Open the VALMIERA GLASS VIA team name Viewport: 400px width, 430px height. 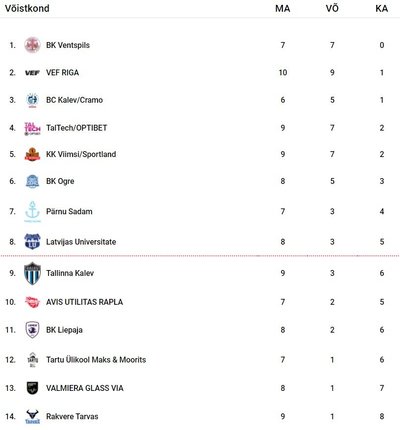pyautogui.click(x=85, y=388)
